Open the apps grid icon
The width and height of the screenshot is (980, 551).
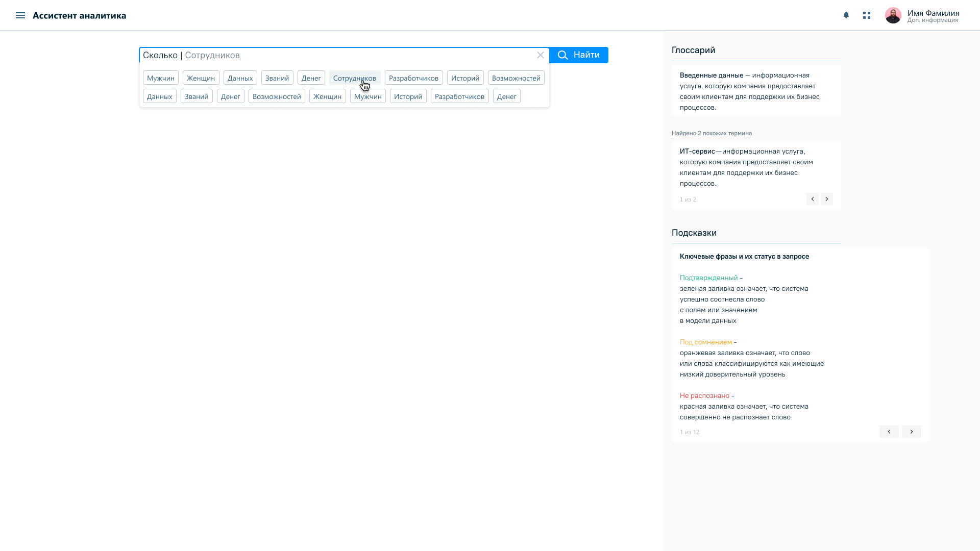point(867,15)
